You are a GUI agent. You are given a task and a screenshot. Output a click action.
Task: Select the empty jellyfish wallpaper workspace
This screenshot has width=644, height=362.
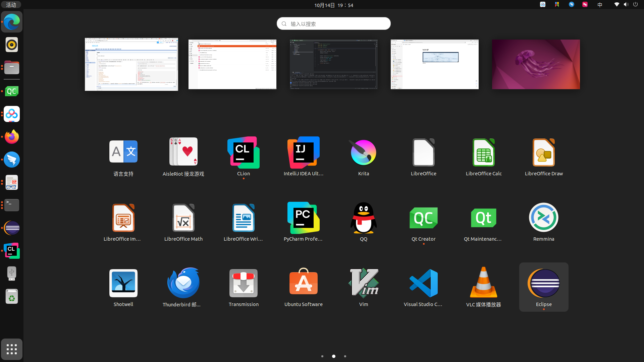pos(536,64)
